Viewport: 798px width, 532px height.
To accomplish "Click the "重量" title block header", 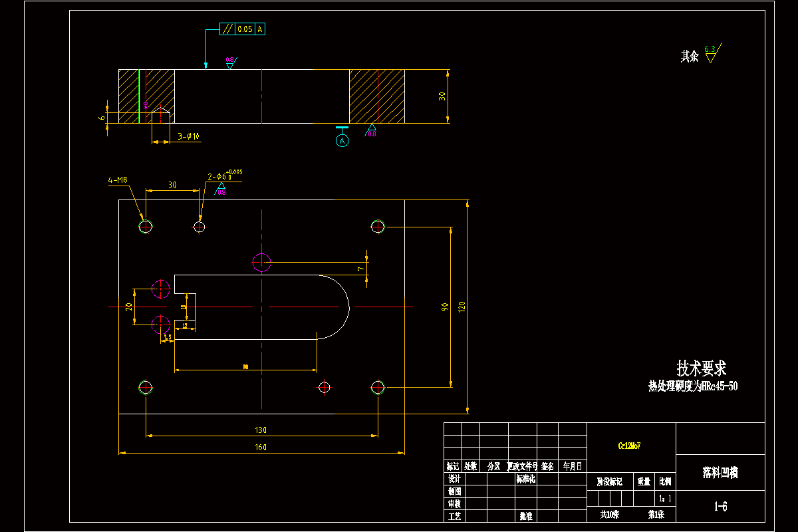I will pyautogui.click(x=644, y=481).
